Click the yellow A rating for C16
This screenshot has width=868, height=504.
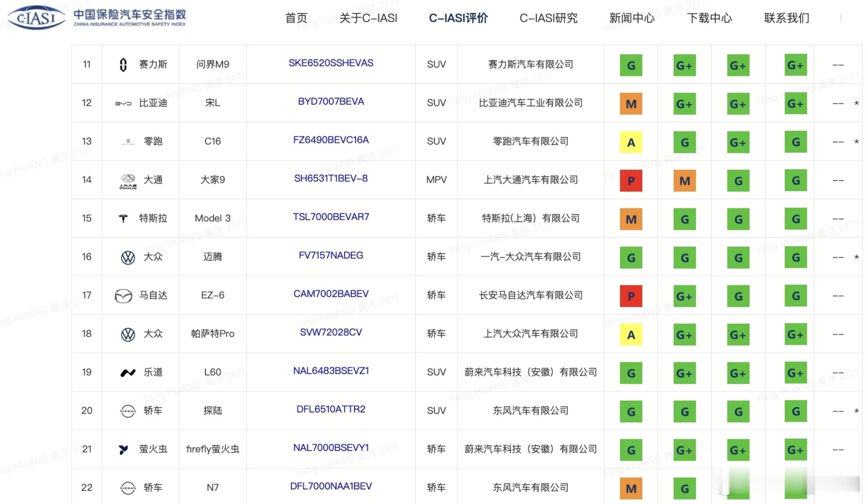pyautogui.click(x=631, y=142)
